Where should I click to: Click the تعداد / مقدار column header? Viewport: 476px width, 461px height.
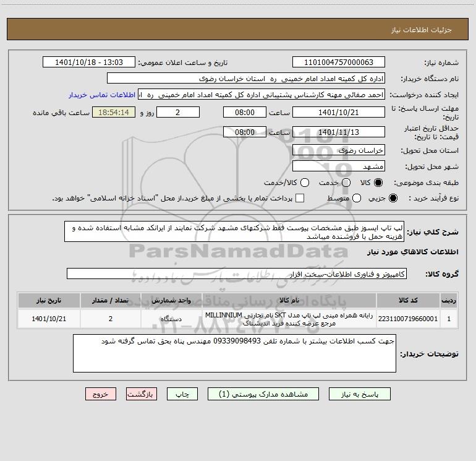click(x=111, y=300)
